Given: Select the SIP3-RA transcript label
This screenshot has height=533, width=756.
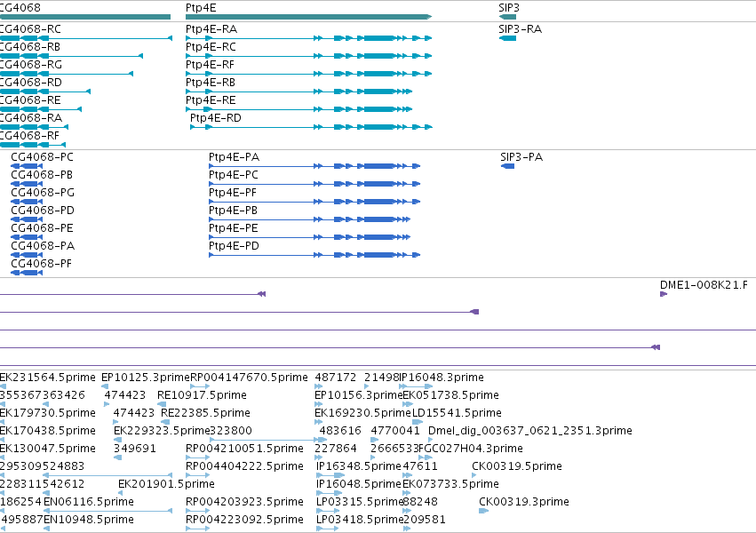Looking at the screenshot, I should [x=521, y=29].
